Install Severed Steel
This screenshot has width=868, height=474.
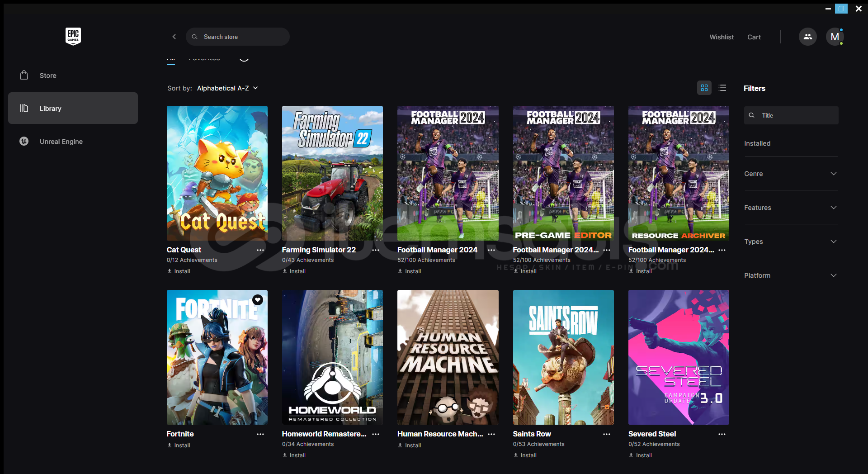[x=640, y=455]
